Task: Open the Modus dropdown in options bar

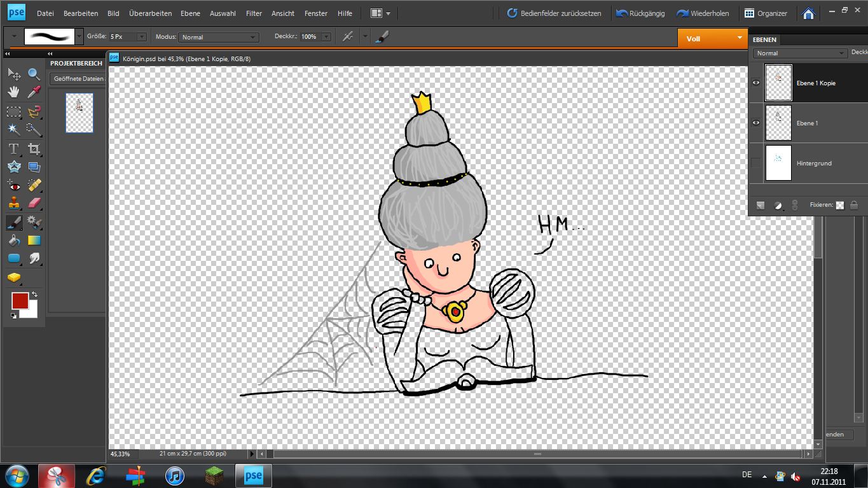Action: [218, 38]
